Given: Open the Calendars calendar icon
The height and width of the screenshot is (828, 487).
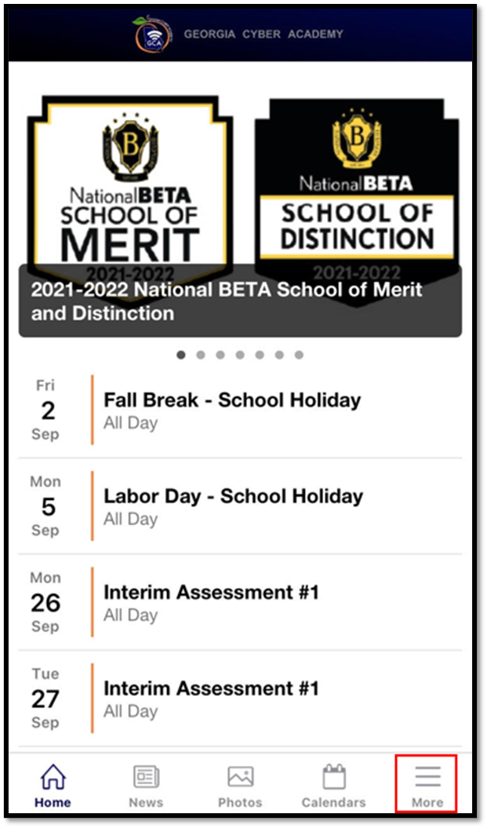Looking at the screenshot, I should (x=334, y=777).
